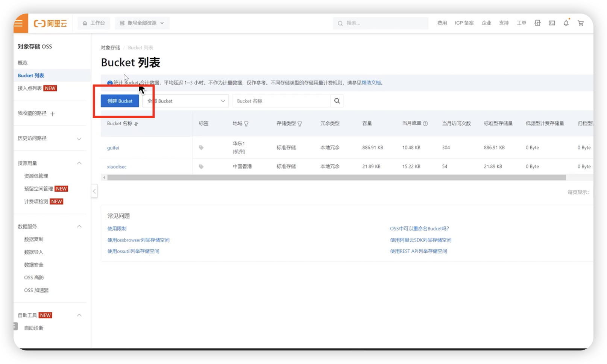Click the scrollbar left arrow

pyautogui.click(x=104, y=177)
